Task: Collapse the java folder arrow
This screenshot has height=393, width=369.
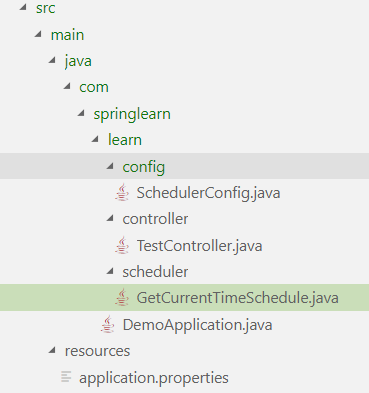Action: [52, 60]
